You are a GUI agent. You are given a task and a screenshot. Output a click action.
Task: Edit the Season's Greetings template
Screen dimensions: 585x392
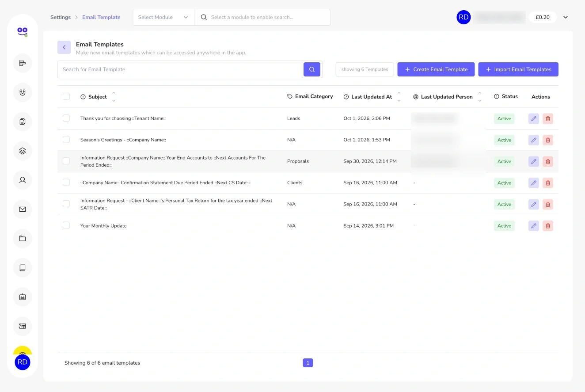tap(534, 140)
